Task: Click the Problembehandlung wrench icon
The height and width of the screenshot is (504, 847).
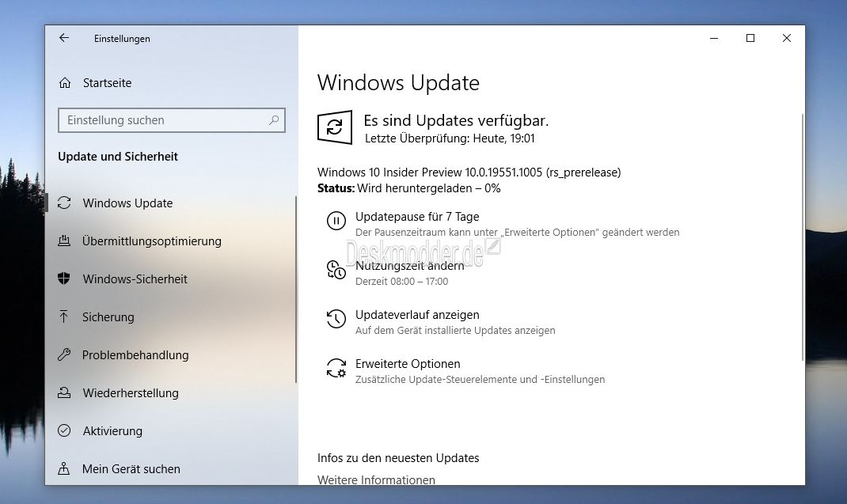Action: (64, 354)
